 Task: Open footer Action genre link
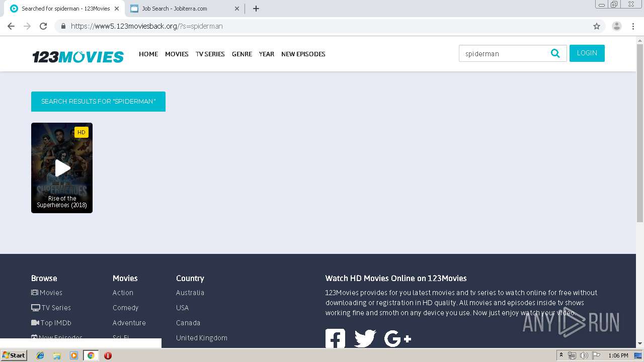123,293
